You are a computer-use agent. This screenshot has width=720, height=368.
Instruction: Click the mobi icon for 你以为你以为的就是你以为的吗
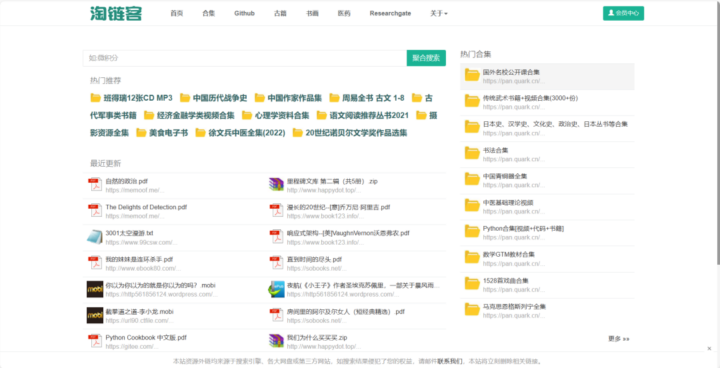pos(95,289)
